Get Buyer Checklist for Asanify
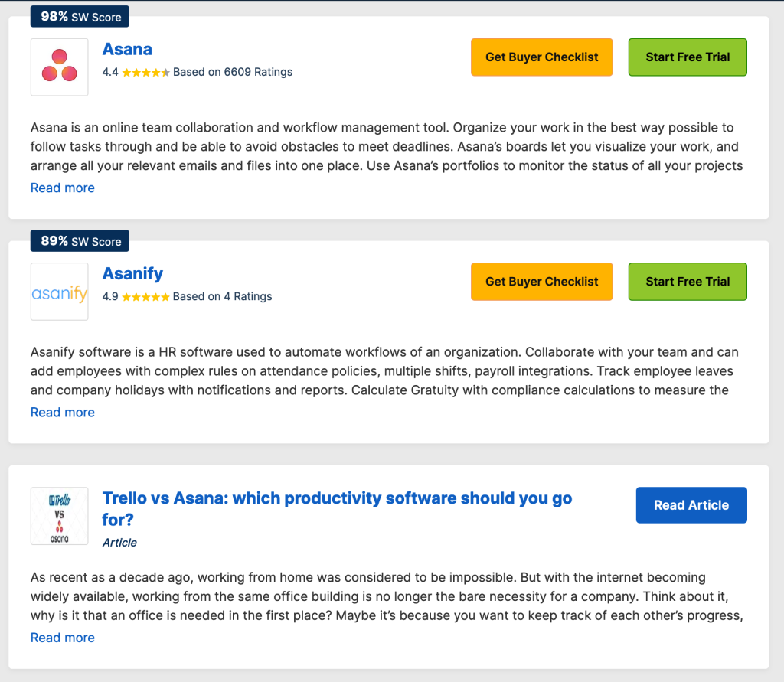Image resolution: width=784 pixels, height=682 pixels. (x=541, y=282)
